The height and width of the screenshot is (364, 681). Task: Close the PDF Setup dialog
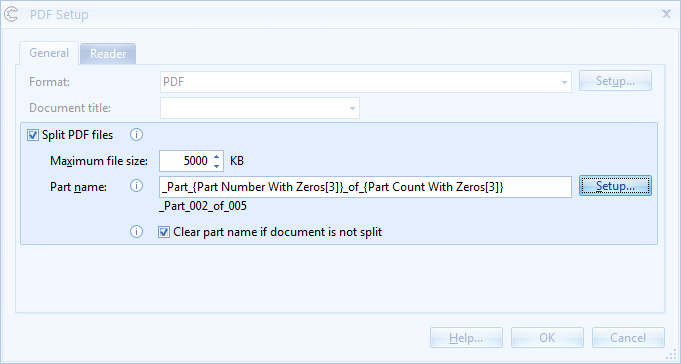[x=666, y=14]
